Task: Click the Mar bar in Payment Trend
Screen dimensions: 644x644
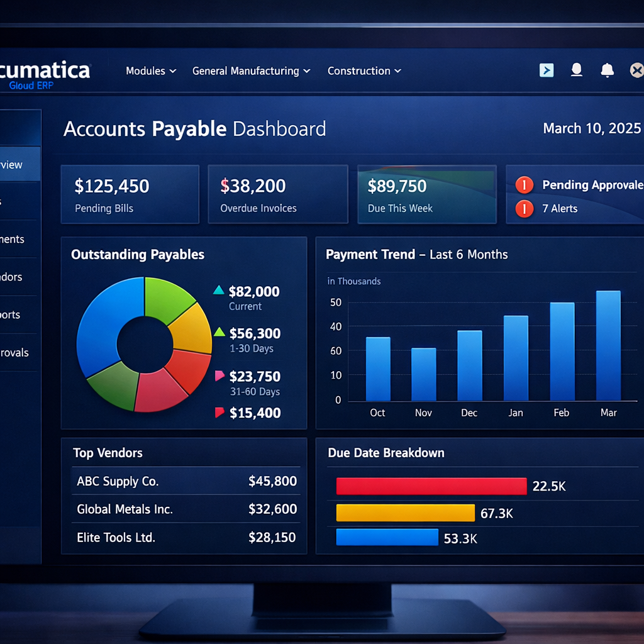Action: click(608, 346)
